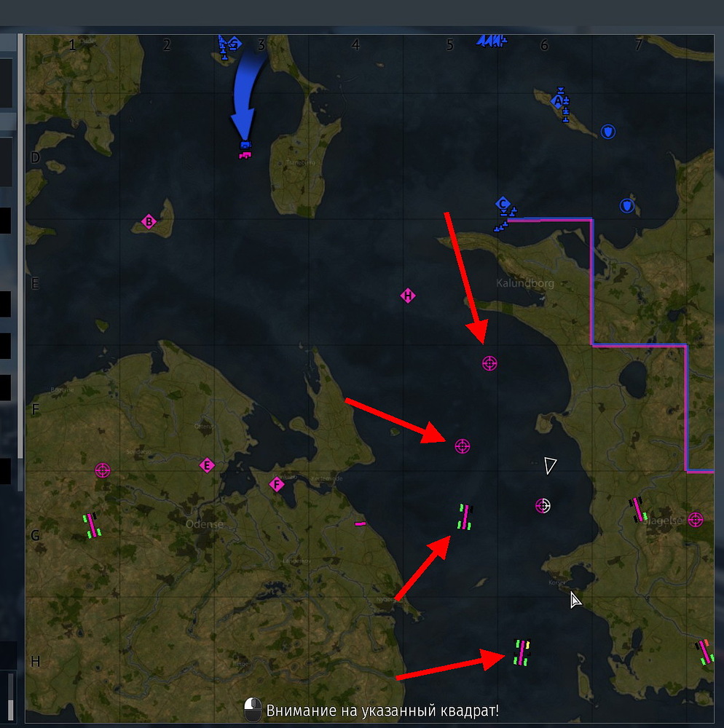Image resolution: width=724 pixels, height=728 pixels.
Task: Click the blue ship icons just below point C
Action: 501,226
